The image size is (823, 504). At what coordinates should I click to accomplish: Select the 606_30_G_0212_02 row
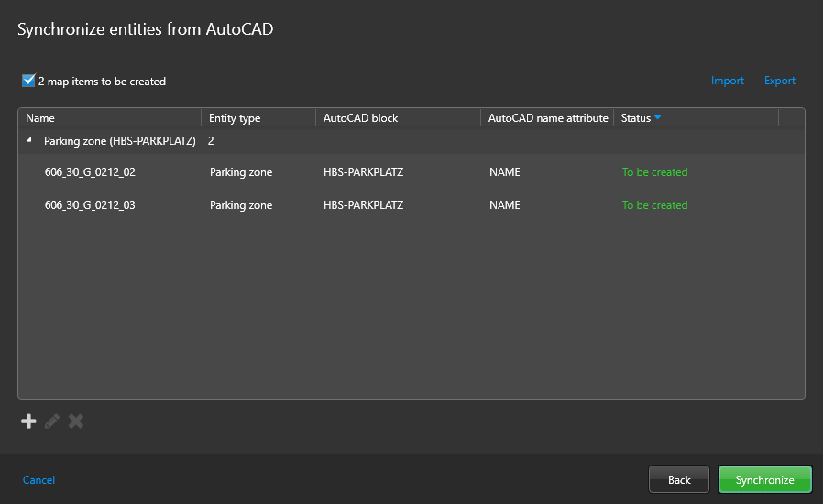90,172
